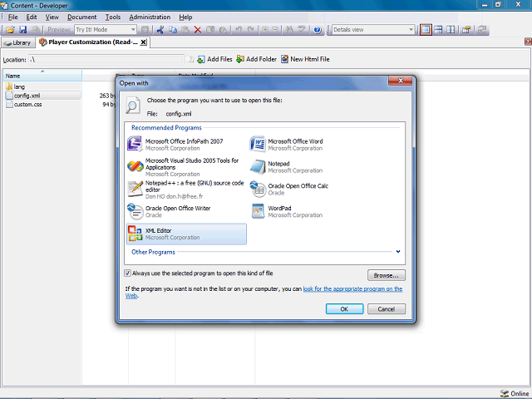Click the Copy toolbar icon

pos(173,30)
